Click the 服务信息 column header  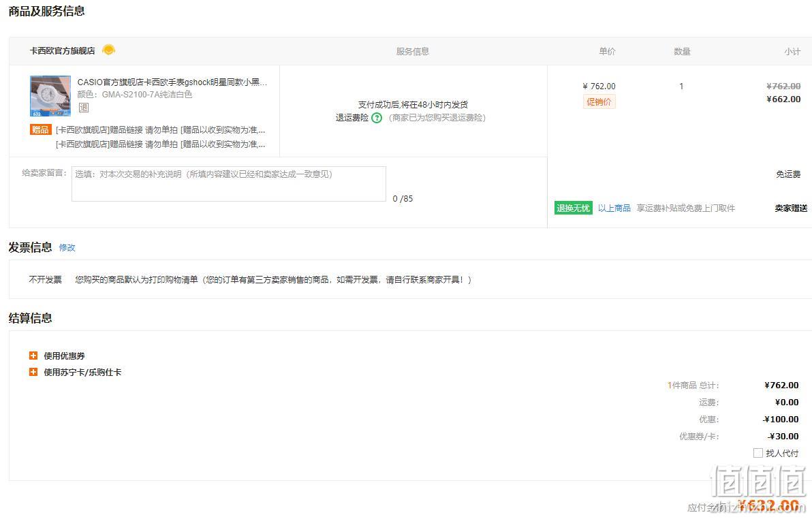[x=413, y=51]
